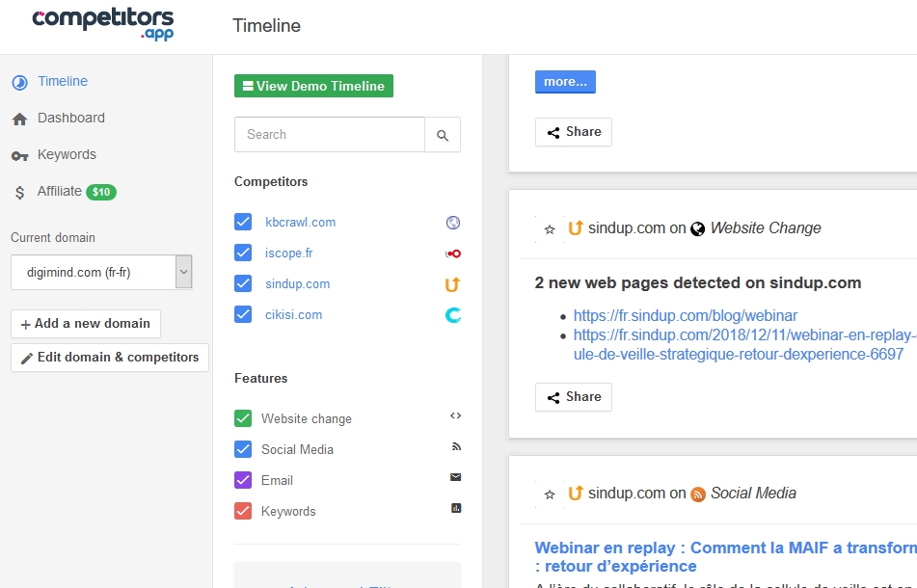Viewport: 917px width, 588px height.
Task: Click the Keywords feature label
Action: click(x=288, y=512)
